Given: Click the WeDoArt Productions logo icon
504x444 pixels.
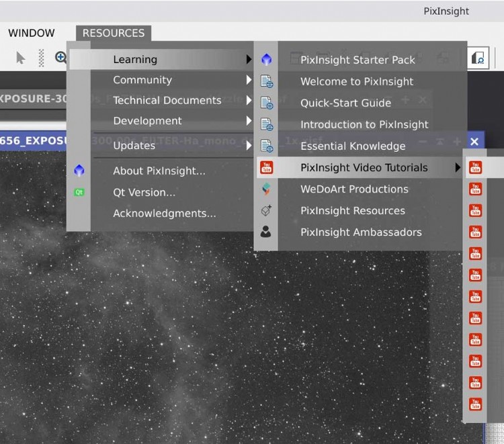Looking at the screenshot, I should 266,189.
